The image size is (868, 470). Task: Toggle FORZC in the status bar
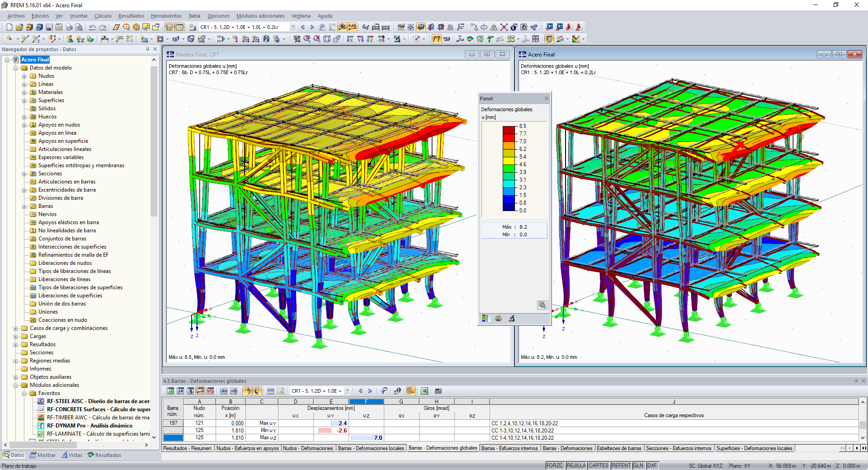tap(555, 465)
